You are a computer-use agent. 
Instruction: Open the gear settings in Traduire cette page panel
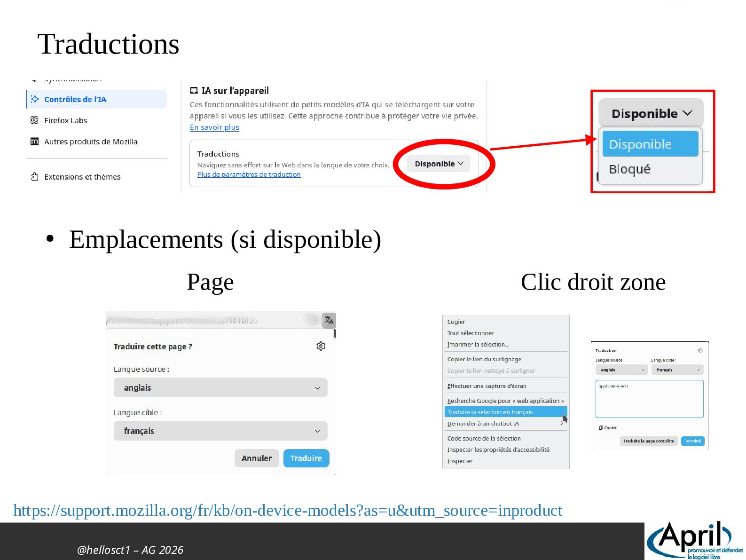pos(321,346)
